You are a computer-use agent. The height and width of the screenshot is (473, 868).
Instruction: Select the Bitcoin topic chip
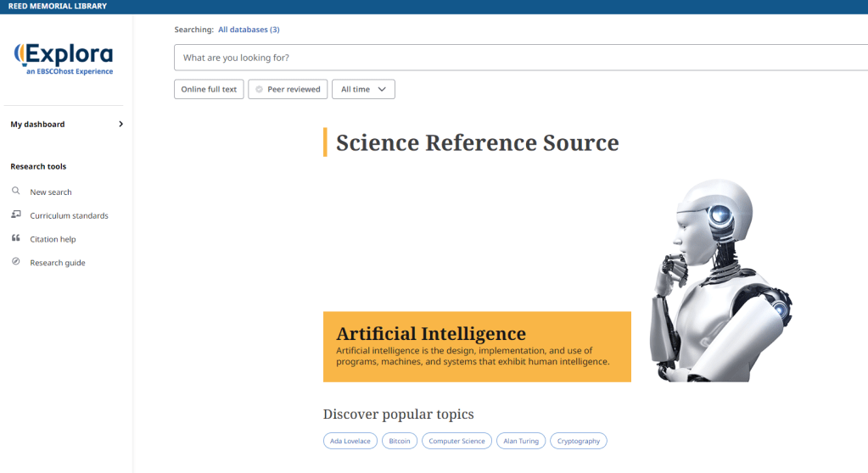400,441
